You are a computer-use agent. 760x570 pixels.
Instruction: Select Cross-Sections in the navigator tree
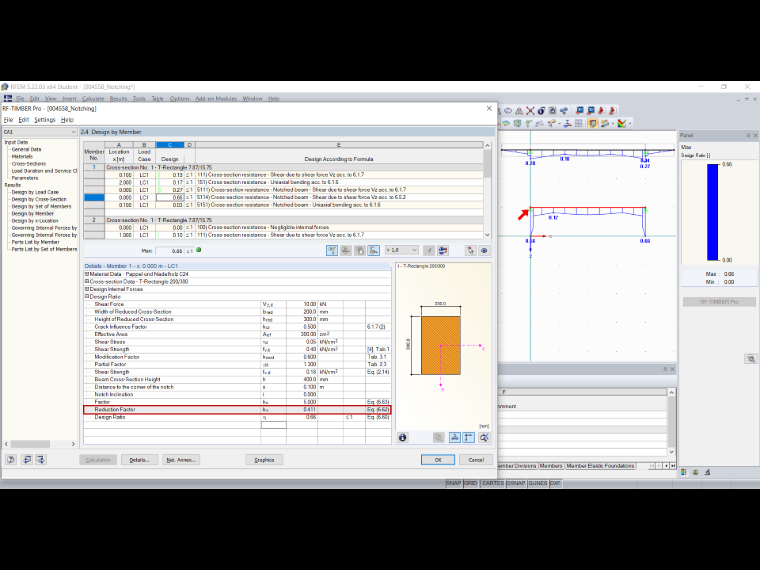[29, 164]
